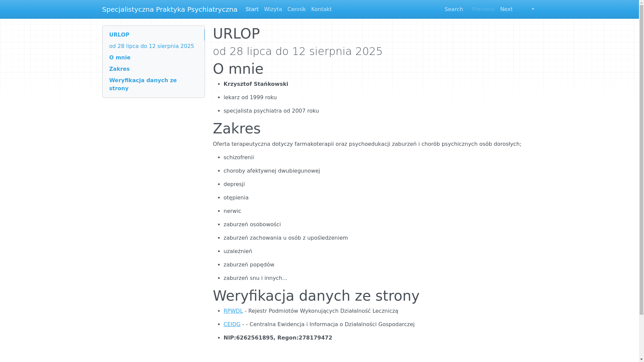Click list item 'depresji'
The image size is (644, 362).
(x=234, y=184)
